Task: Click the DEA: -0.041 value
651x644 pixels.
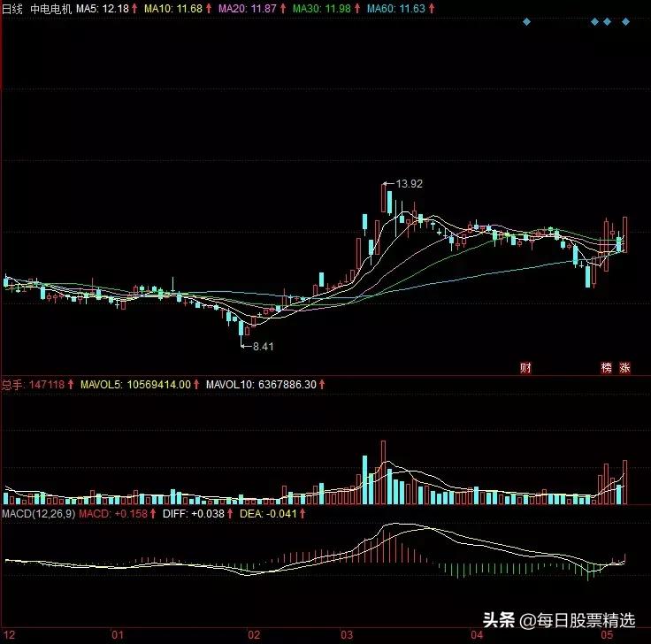Action: (x=269, y=514)
